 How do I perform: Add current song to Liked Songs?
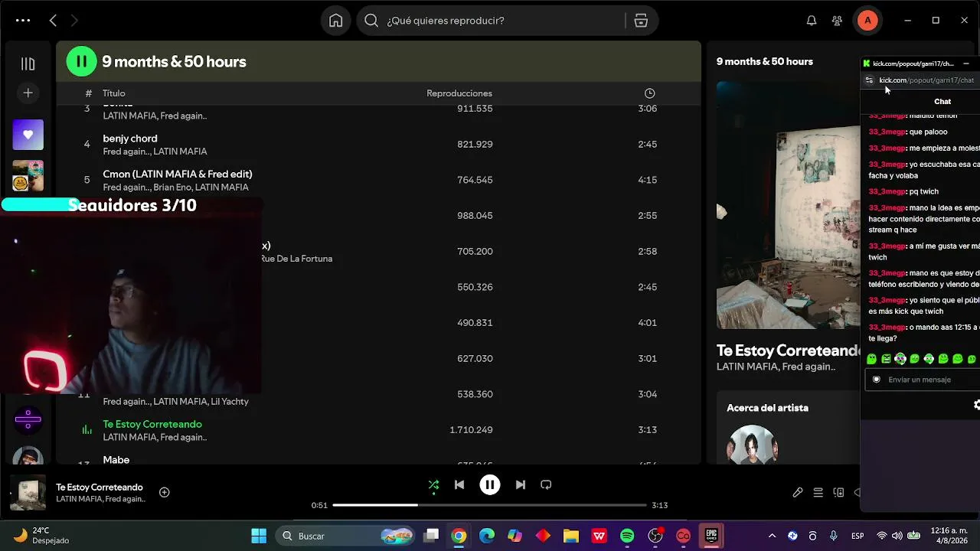(164, 492)
